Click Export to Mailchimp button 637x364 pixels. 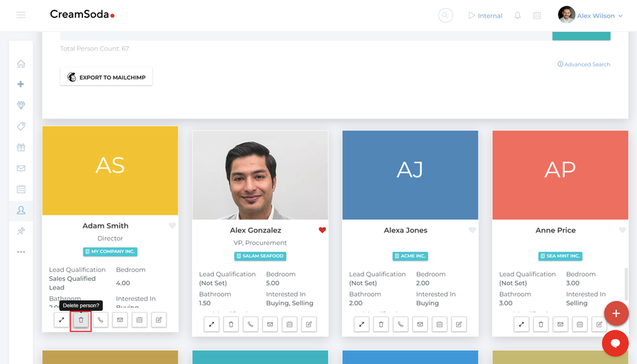[106, 78]
